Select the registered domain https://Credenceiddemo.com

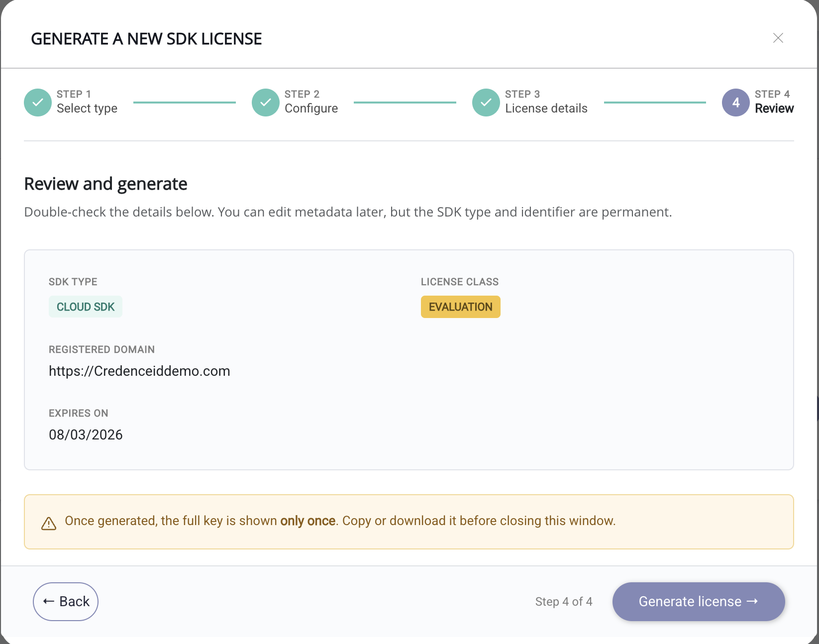pyautogui.click(x=139, y=371)
